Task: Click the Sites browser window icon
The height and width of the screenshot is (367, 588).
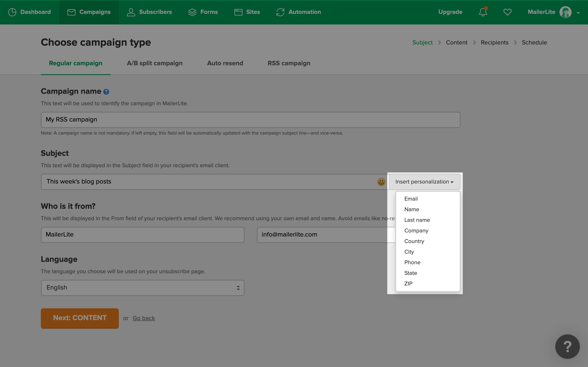Action: click(238, 12)
